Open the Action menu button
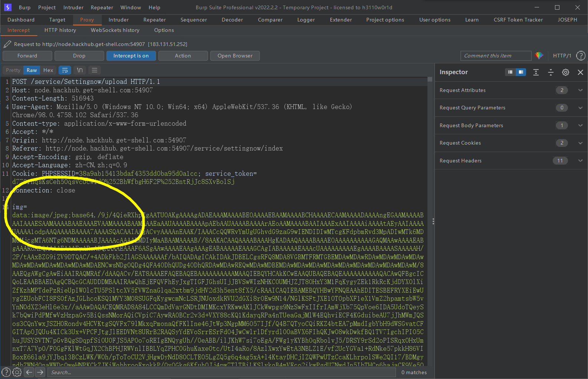The height and width of the screenshot is (379, 588). tap(183, 56)
